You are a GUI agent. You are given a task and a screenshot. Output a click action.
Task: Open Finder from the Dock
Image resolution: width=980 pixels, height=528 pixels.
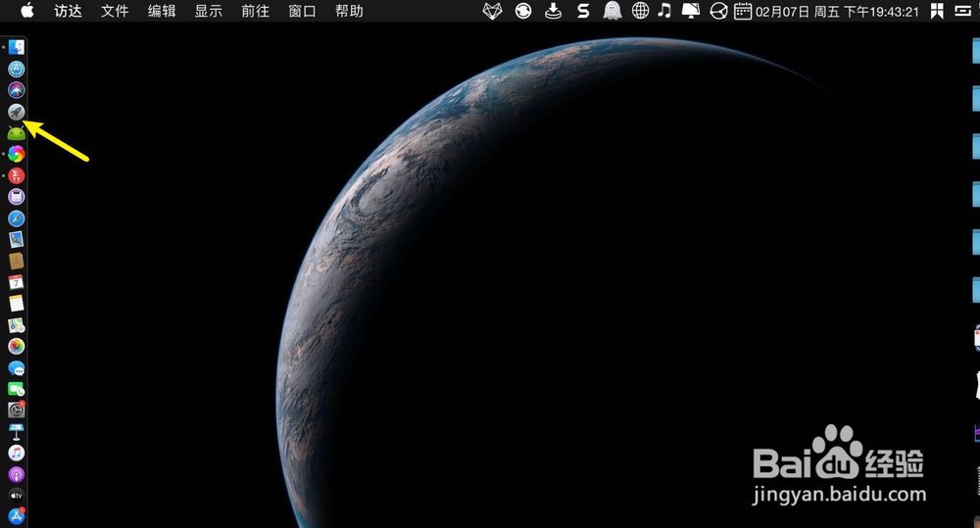17,47
